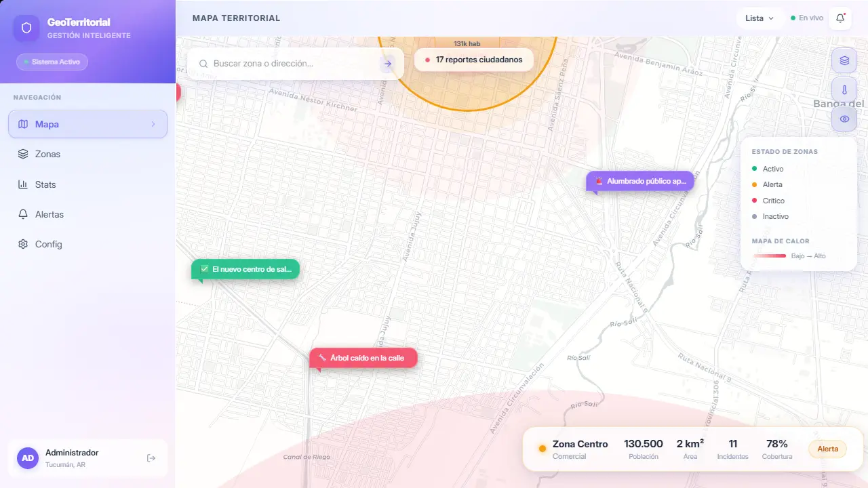
Task: Go to Zonas section
Action: 87,154
